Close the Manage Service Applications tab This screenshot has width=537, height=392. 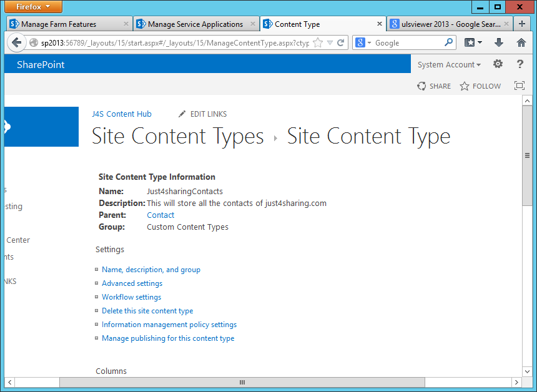point(252,24)
